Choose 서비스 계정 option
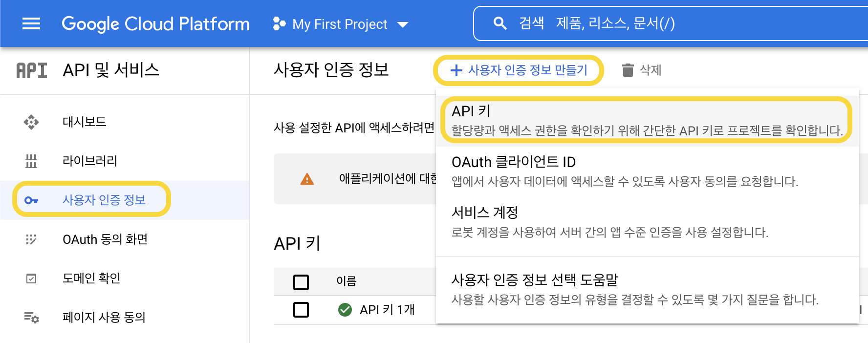 pos(647,221)
